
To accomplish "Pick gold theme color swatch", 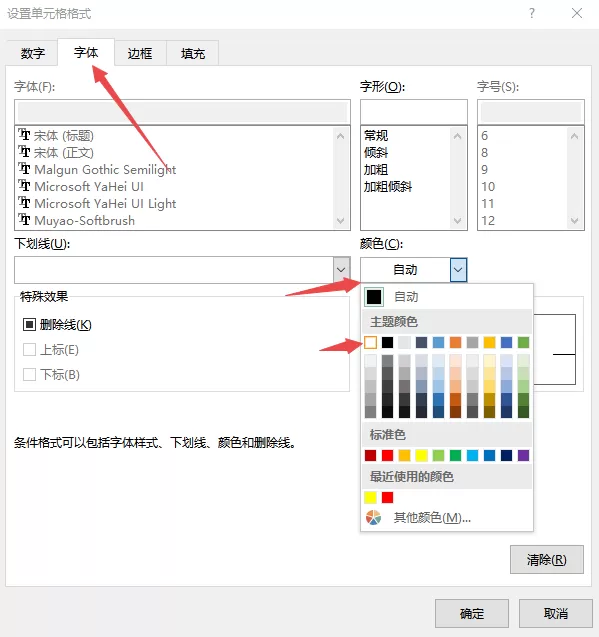I will [490, 342].
